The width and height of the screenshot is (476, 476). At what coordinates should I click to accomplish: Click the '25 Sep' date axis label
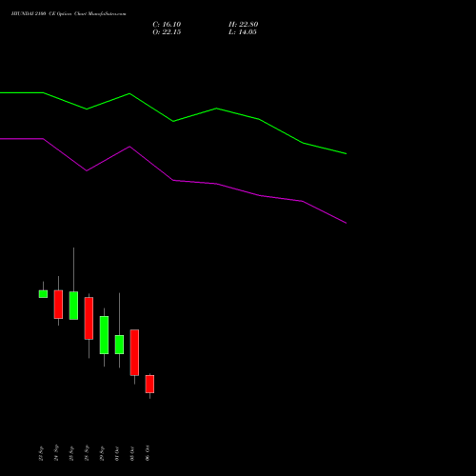click(71, 453)
